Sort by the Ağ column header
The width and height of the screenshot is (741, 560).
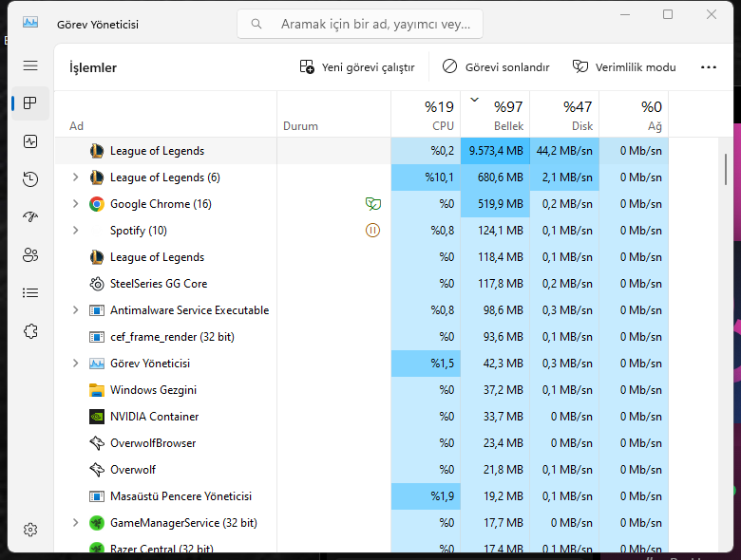pos(634,114)
